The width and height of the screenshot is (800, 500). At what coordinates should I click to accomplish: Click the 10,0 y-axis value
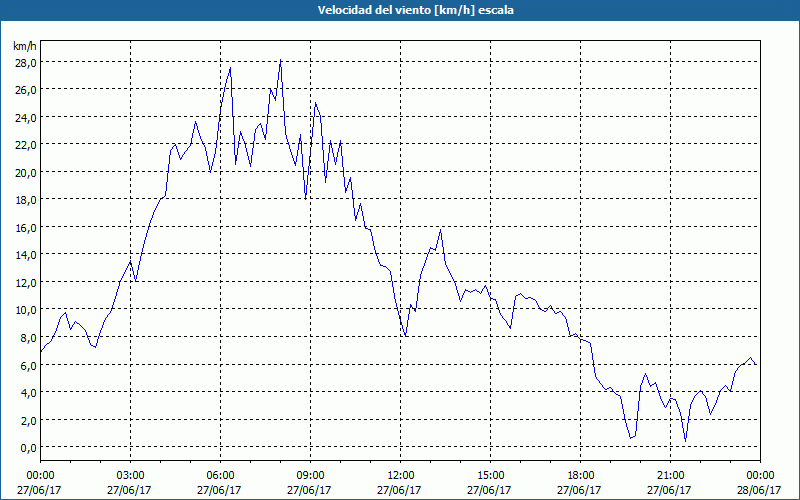(25, 310)
